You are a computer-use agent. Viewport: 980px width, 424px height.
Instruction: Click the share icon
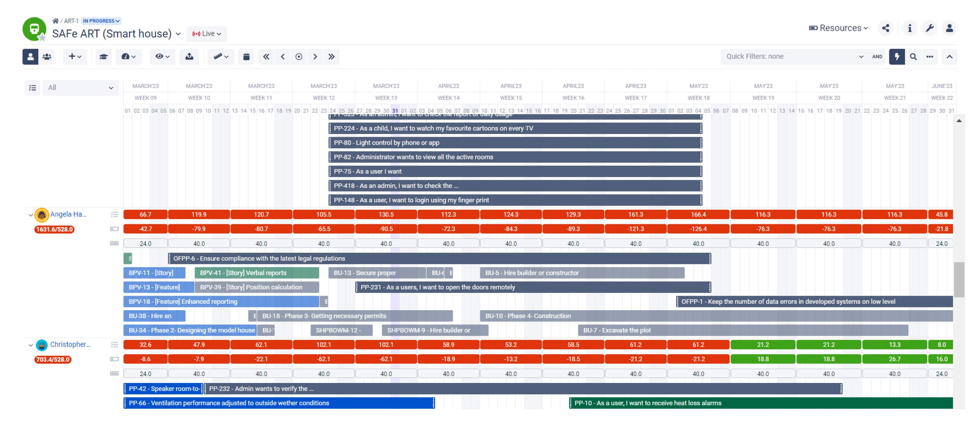point(886,28)
